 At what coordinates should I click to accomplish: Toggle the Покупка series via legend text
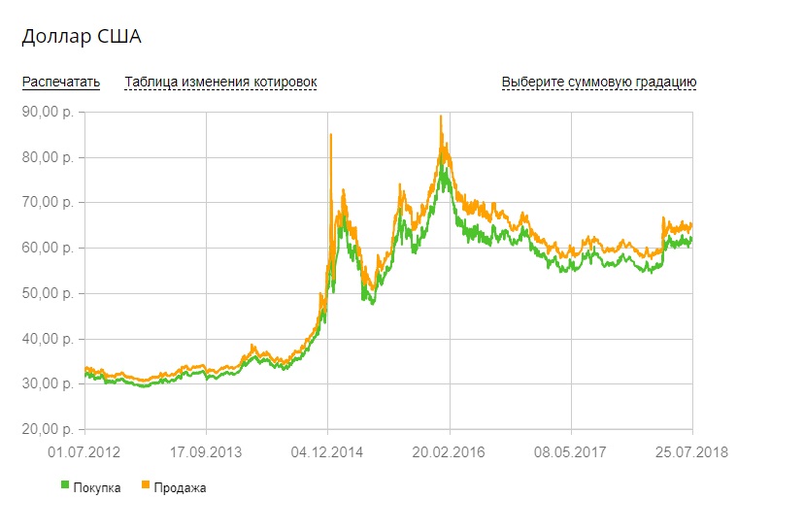(x=97, y=487)
